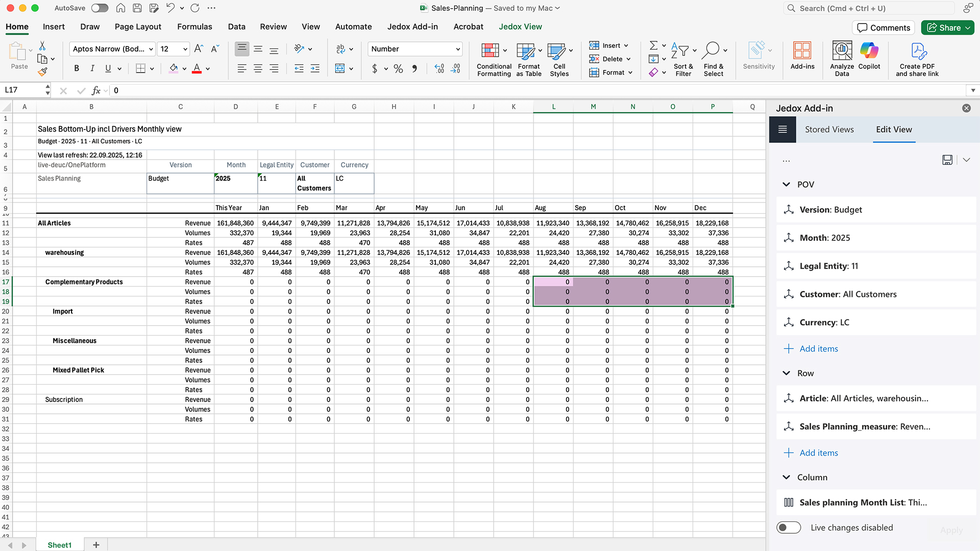Toggle the AutoSave switch
This screenshot has height=551, width=980.
[100, 8]
